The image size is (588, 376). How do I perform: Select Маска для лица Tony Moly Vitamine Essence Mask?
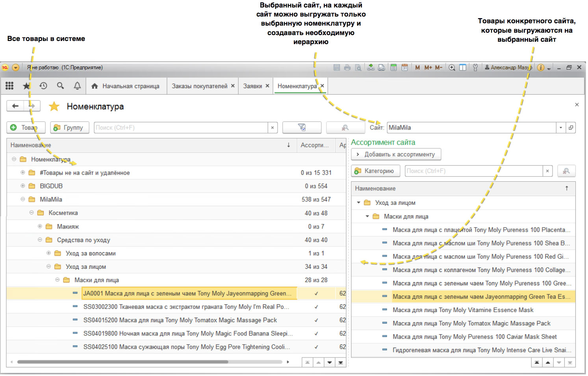click(x=463, y=310)
